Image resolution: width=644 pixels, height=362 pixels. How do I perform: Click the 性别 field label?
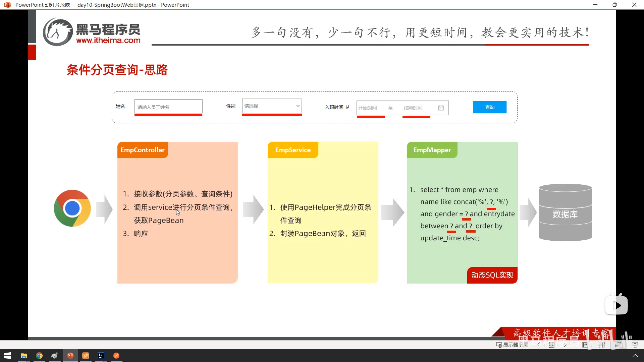tap(231, 106)
